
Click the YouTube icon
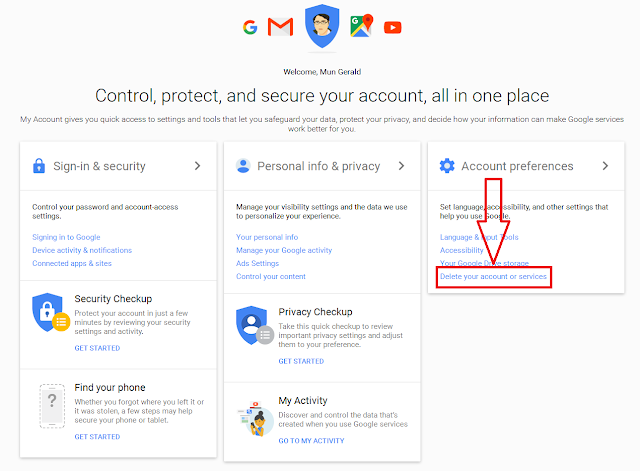pyautogui.click(x=393, y=27)
